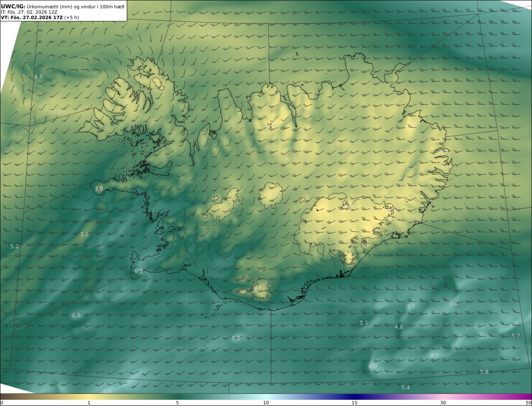The width and height of the screenshot is (532, 406).
Task: Click the color scale tick label '30'
Action: tap(443, 403)
